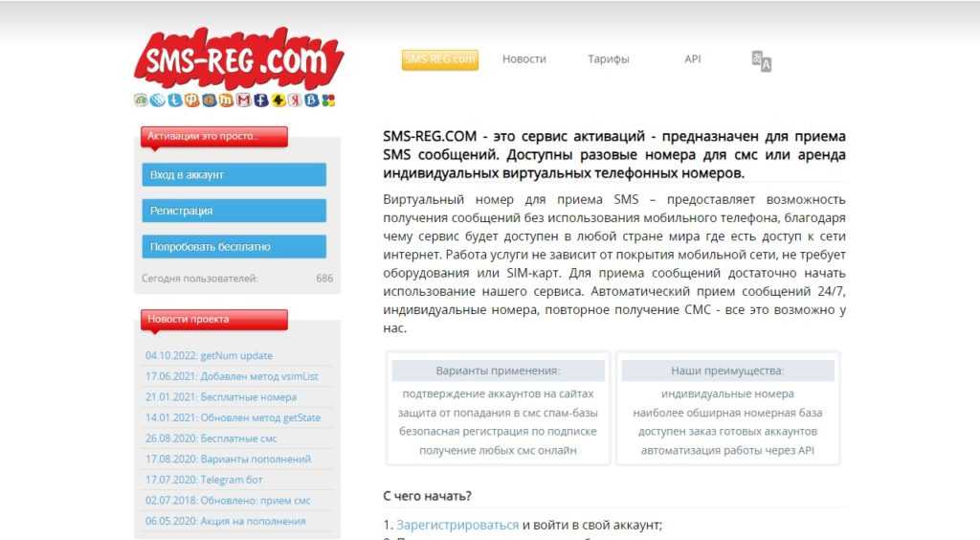This screenshot has height=540, width=980.
Task: Click Попробовать бесплатно button
Action: (x=234, y=246)
